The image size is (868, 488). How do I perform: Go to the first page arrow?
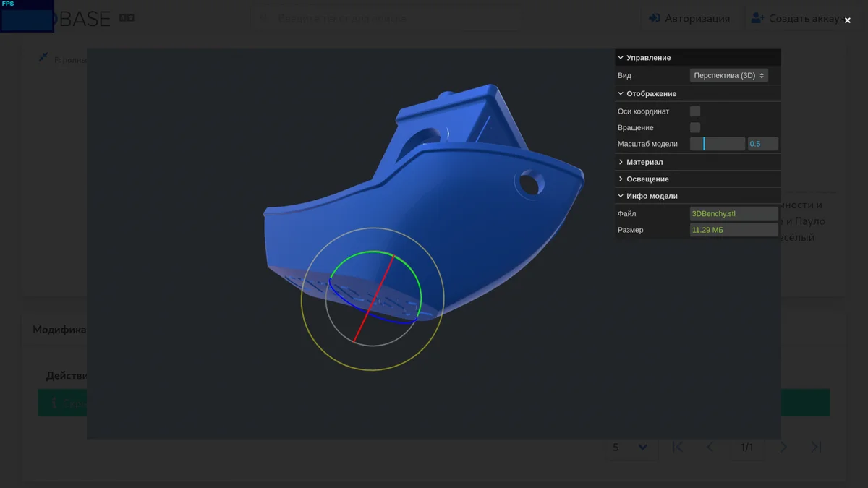tap(678, 447)
